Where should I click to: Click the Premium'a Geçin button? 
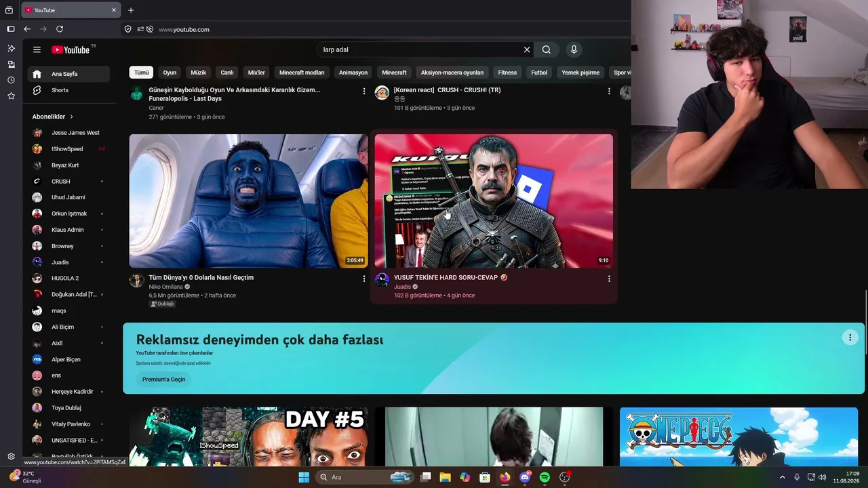(163, 380)
